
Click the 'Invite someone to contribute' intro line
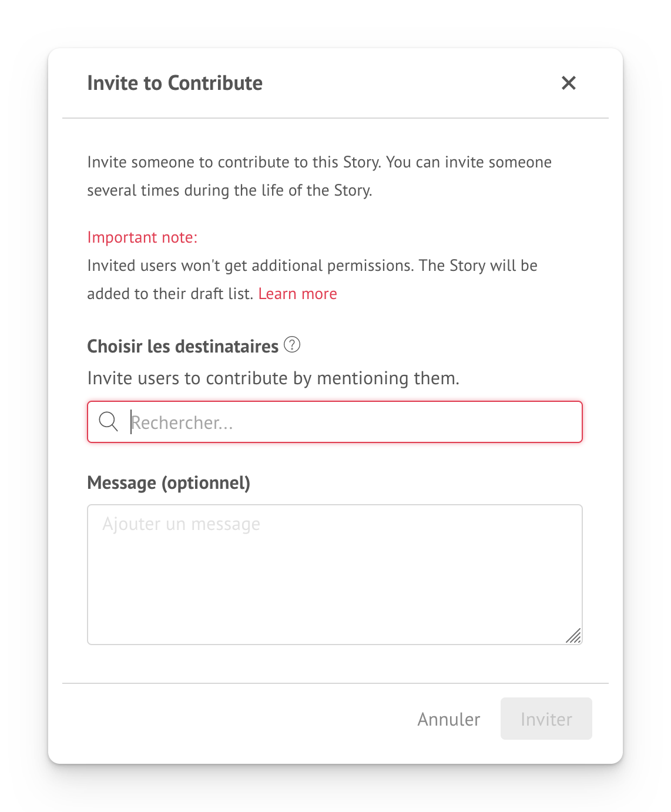click(x=319, y=162)
